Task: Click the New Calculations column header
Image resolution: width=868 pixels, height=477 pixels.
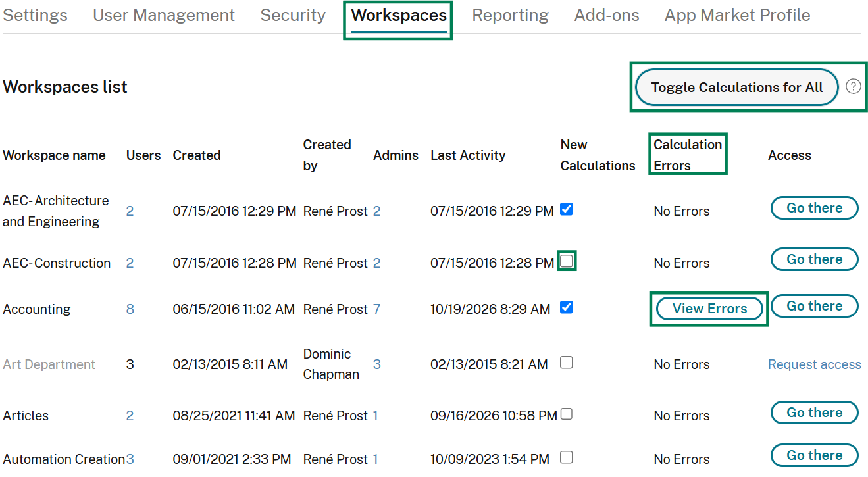Action: click(598, 155)
